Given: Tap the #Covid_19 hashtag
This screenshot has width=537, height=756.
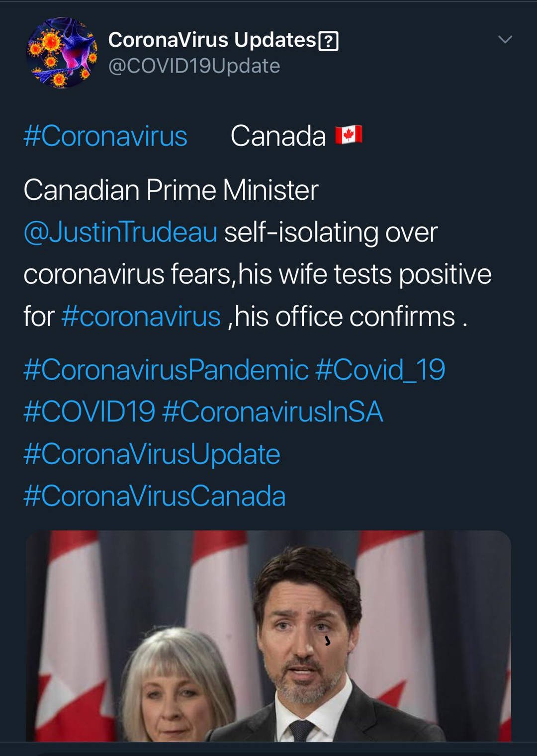Looking at the screenshot, I should (x=380, y=370).
